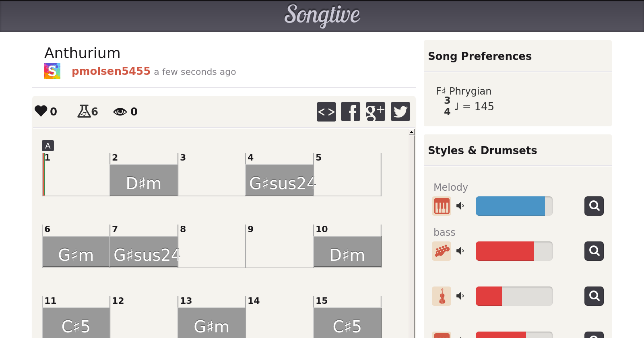
Task: Share the song on Facebook
Action: coord(351,111)
